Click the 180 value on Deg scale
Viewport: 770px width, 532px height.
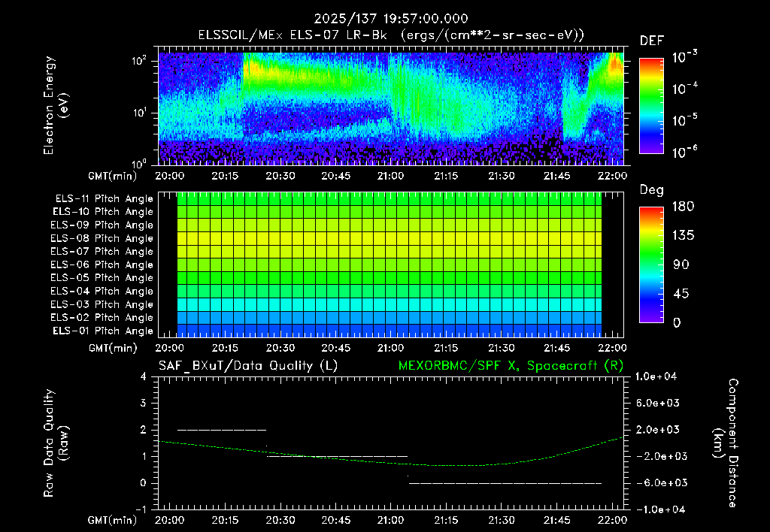point(683,206)
